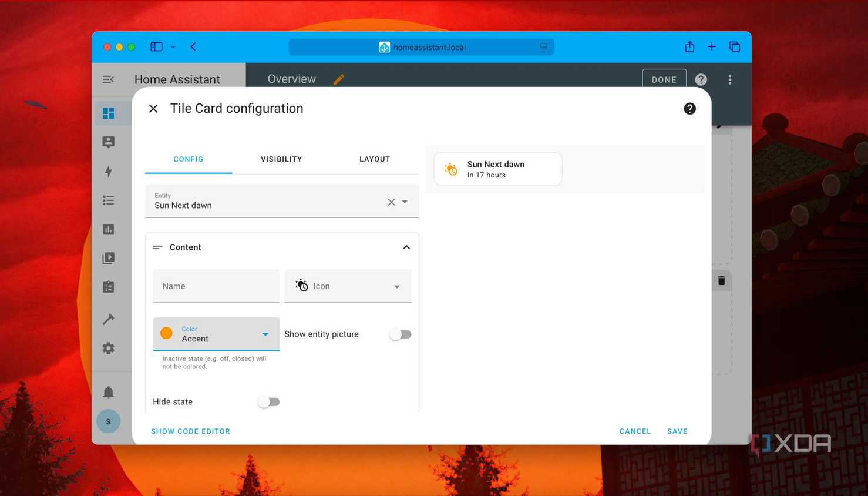Toggle the Safari sidebar button

[156, 47]
